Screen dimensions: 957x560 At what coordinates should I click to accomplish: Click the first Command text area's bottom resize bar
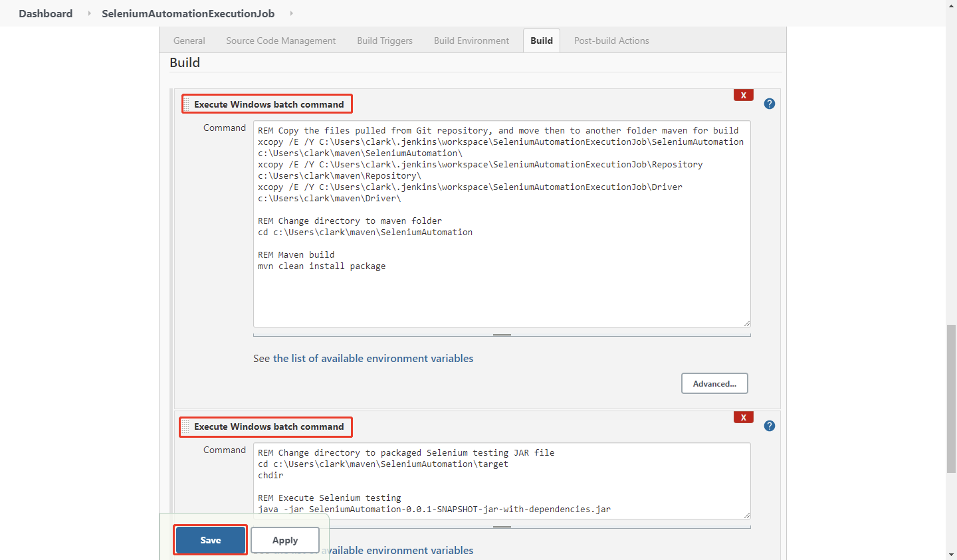point(502,335)
